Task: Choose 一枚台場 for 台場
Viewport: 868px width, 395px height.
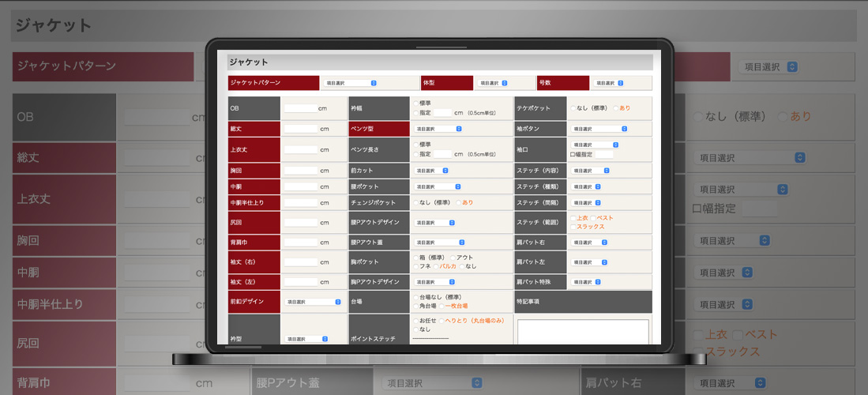Action: point(442,306)
